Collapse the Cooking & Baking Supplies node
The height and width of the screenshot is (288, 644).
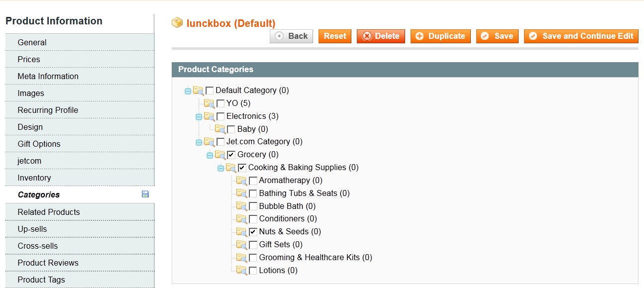(x=220, y=168)
